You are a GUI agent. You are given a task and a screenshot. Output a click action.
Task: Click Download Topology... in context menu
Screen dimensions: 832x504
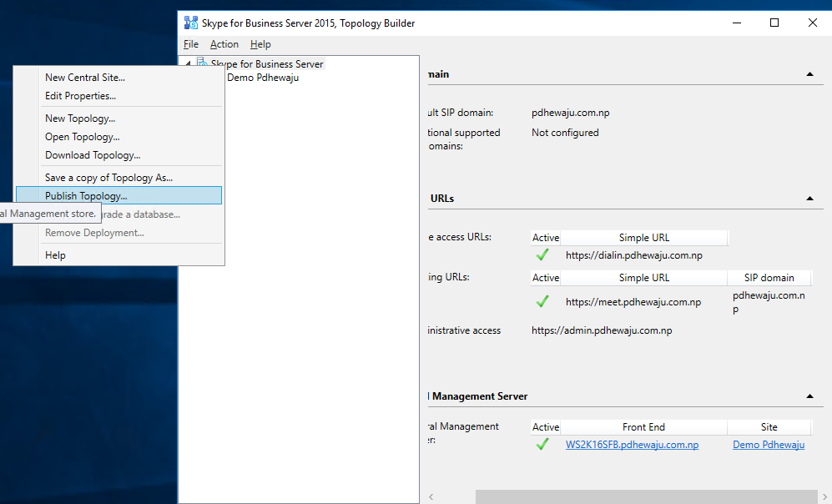click(118, 155)
